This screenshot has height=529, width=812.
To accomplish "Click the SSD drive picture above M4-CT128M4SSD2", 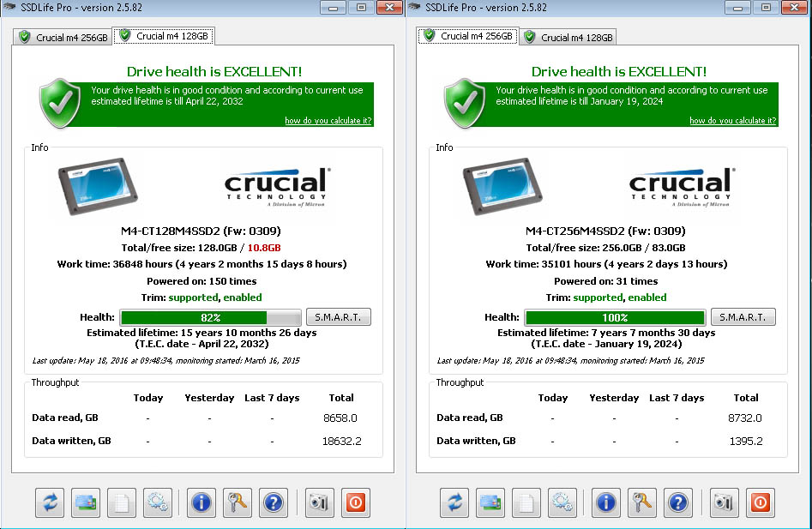I will (98, 186).
